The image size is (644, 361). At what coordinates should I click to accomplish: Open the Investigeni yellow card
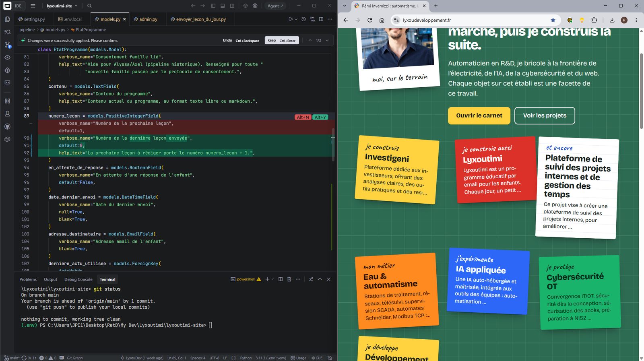coord(396,170)
